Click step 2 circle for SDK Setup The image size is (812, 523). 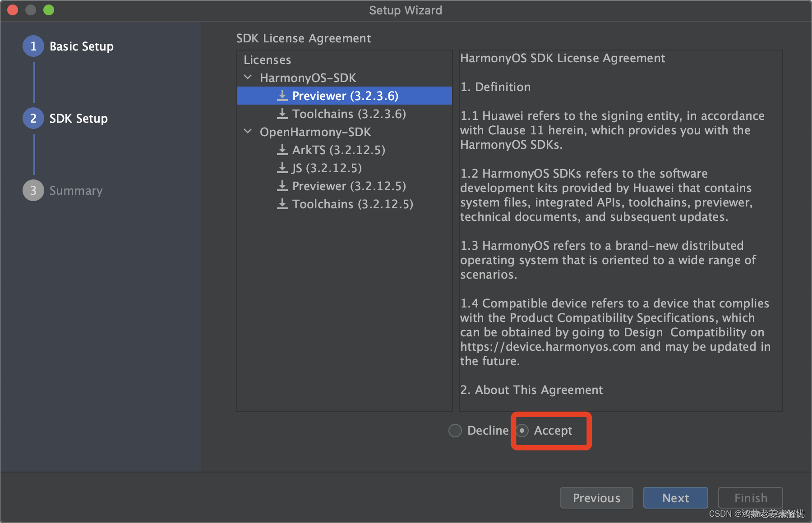click(x=33, y=118)
